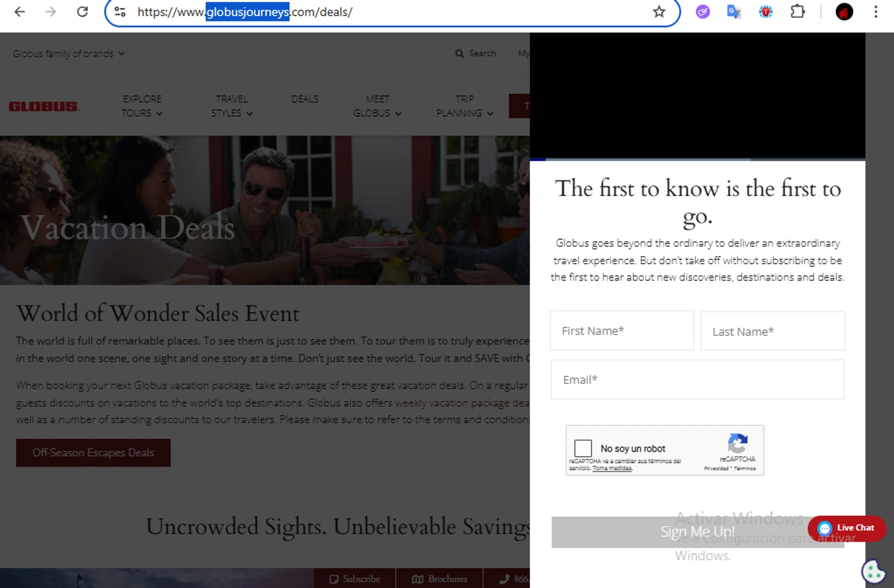Open the browser extensions puzzle icon
The image size is (894, 588).
tap(797, 12)
